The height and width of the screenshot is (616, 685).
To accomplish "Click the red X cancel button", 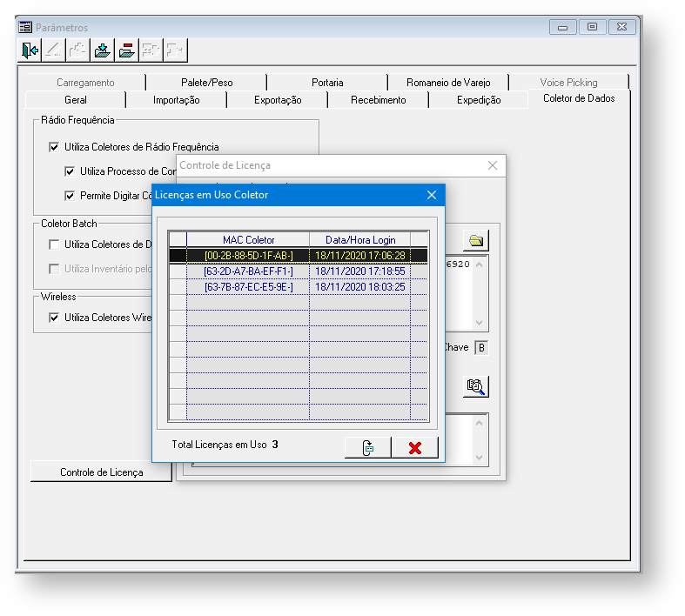I will point(415,447).
